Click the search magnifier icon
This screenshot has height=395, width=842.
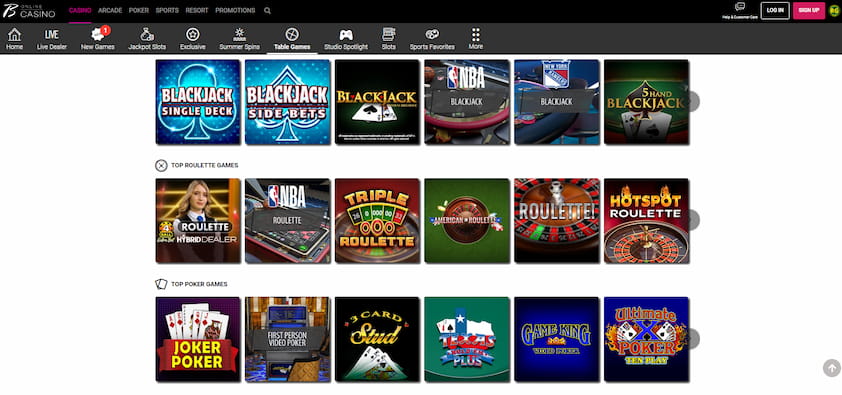267,10
